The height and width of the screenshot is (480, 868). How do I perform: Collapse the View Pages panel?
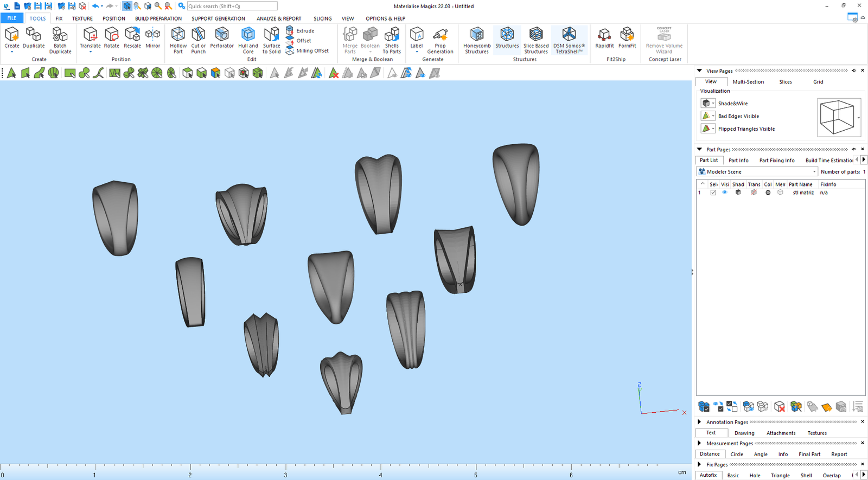coord(699,71)
